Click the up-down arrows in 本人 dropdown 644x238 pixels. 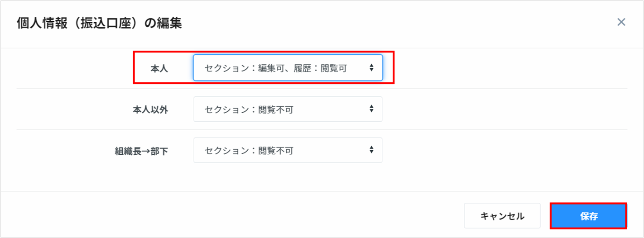371,67
